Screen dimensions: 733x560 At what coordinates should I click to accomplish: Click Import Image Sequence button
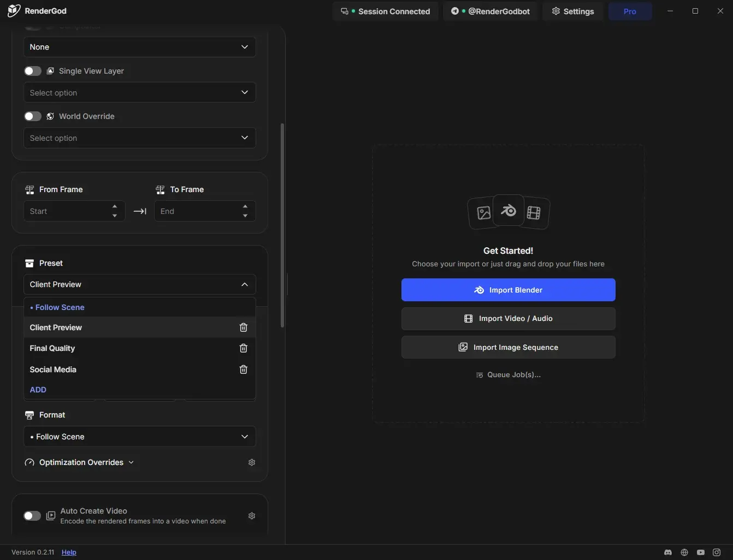point(509,347)
